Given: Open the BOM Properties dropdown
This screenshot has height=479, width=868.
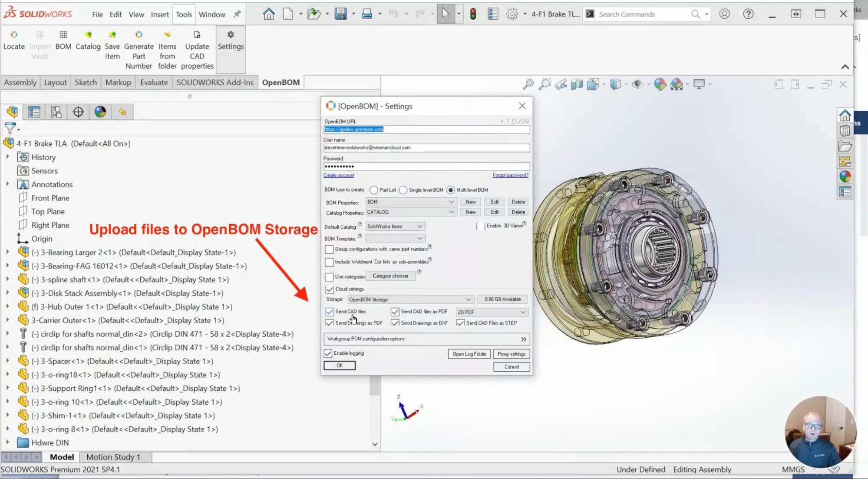Looking at the screenshot, I should point(411,202).
